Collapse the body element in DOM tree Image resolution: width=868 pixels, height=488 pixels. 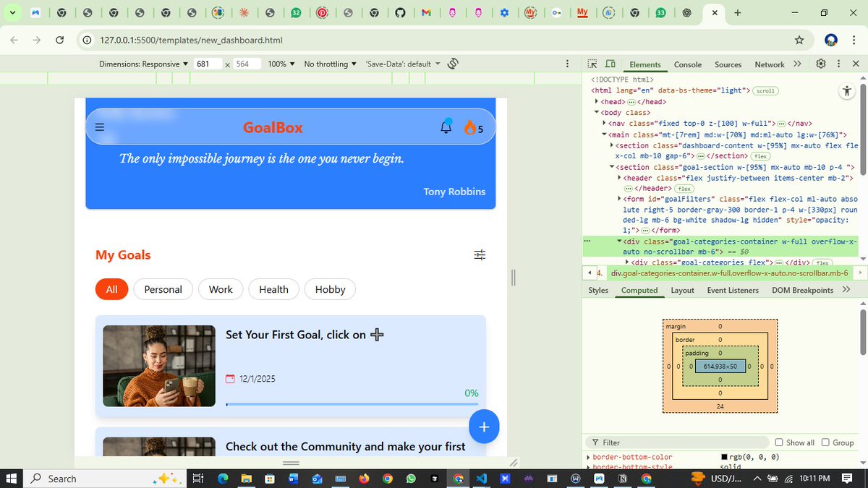pos(597,113)
